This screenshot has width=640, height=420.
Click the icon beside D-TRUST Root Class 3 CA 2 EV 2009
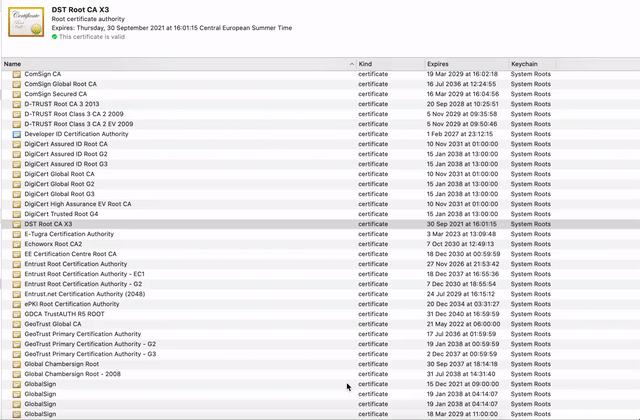pos(16,124)
